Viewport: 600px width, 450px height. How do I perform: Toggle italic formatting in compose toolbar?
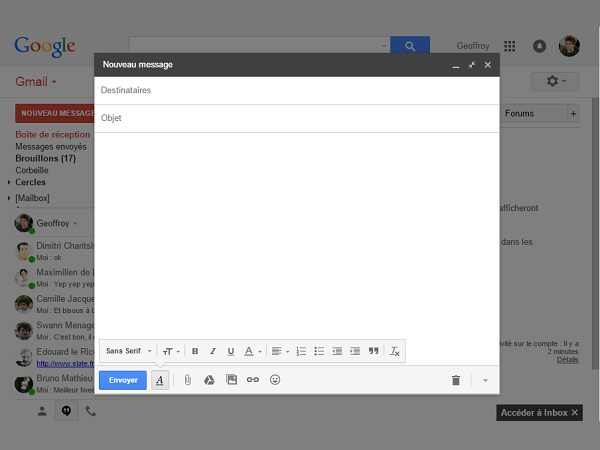(213, 351)
